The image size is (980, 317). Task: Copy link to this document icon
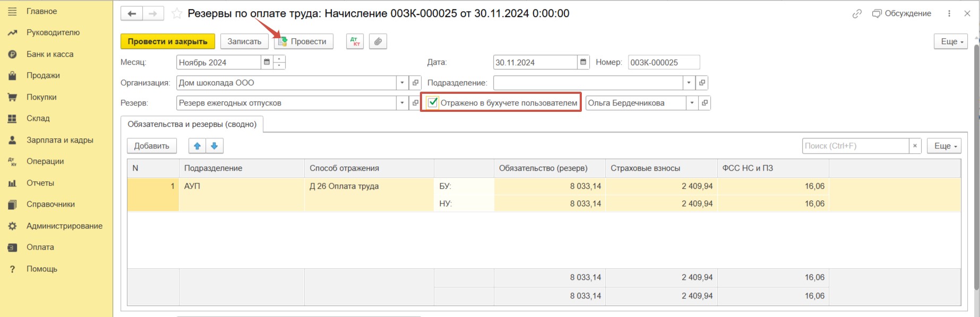(x=857, y=14)
